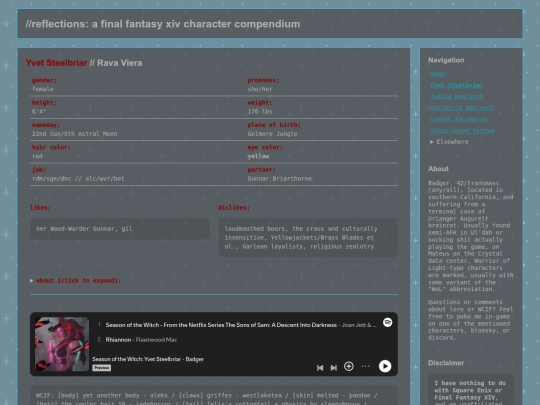Click the 'Disclaimer' sidebar heading
540x405 pixels.
(x=446, y=363)
